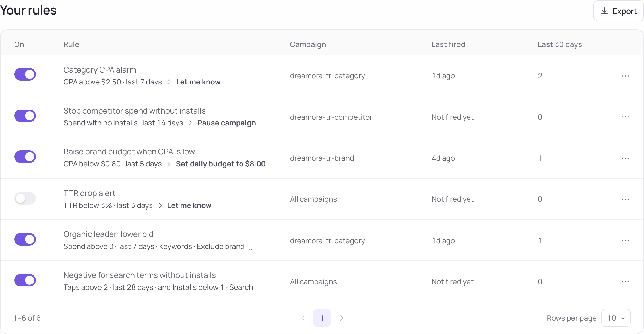644x334 pixels.
Task: Click Let me know in TTR drop alert
Action: [x=189, y=205]
